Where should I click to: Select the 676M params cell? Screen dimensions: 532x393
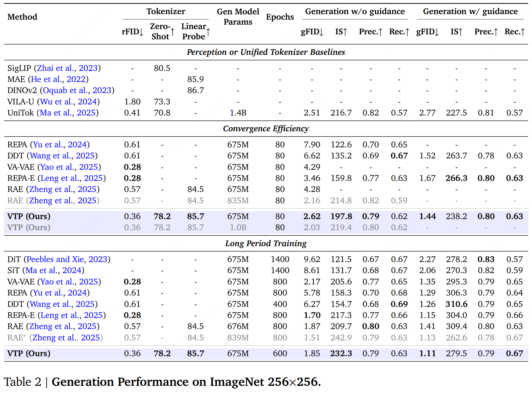(238, 326)
